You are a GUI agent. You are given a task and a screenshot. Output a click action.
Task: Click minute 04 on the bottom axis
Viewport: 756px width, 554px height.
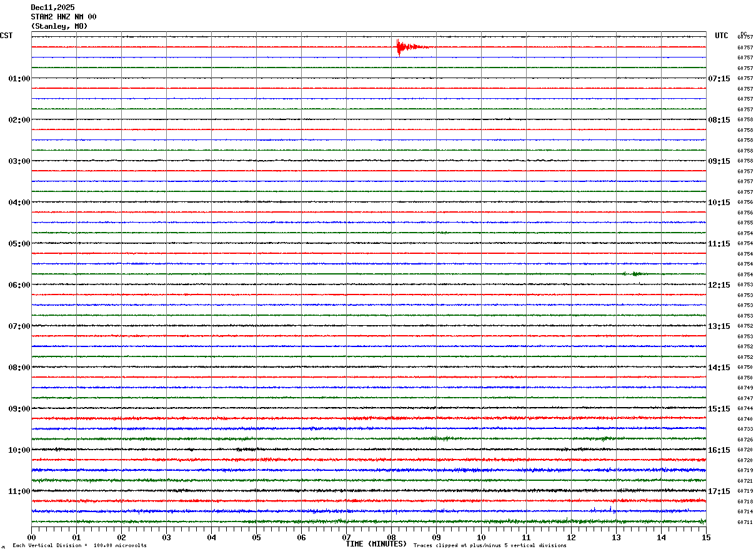coord(211,537)
